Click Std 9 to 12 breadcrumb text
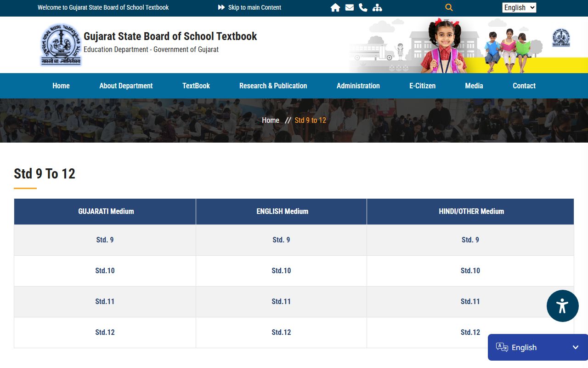588x368 pixels. tap(311, 120)
